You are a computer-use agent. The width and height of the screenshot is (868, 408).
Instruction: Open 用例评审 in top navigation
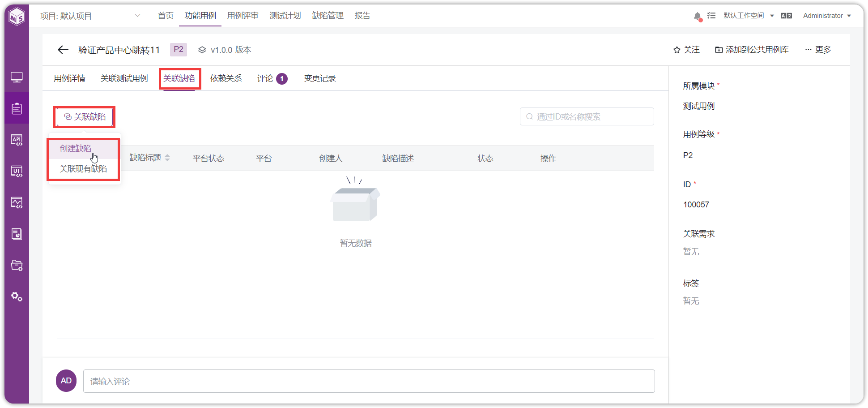(x=243, y=16)
